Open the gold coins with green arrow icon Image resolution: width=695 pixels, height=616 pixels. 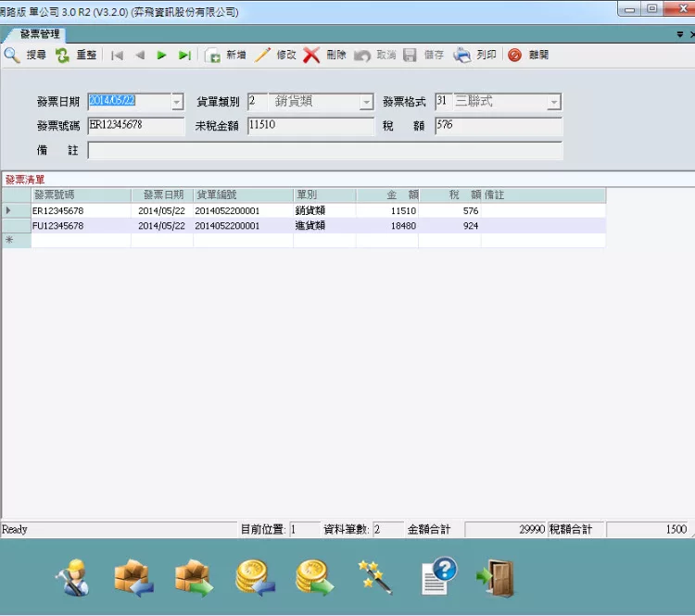pyautogui.click(x=314, y=578)
